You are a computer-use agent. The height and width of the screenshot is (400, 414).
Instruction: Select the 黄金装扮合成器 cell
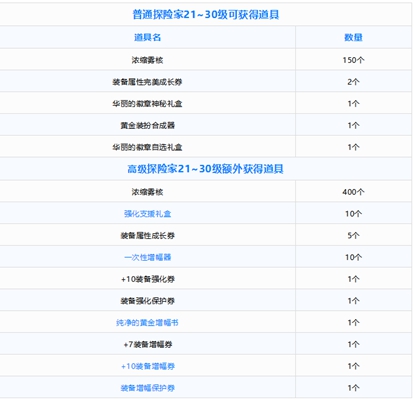147,126
